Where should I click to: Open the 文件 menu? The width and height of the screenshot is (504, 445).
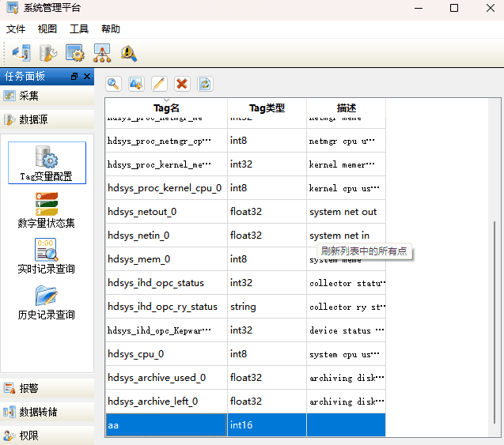[16, 29]
